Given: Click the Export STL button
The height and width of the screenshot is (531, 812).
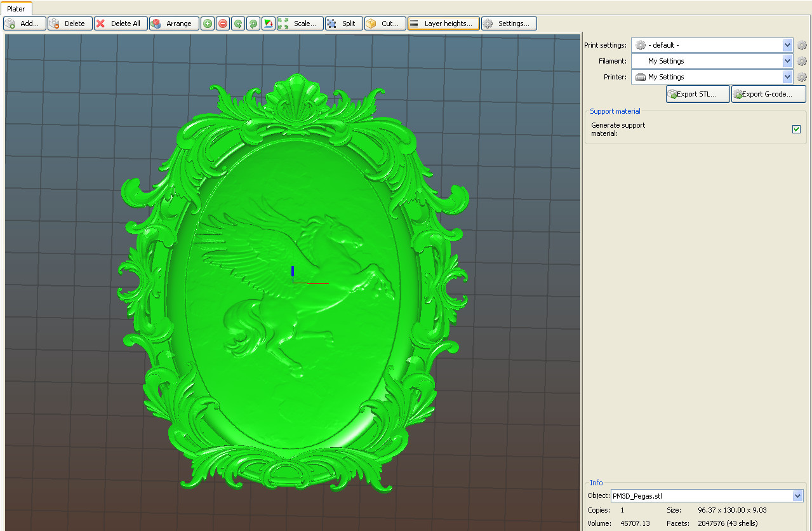Looking at the screenshot, I should pyautogui.click(x=697, y=94).
